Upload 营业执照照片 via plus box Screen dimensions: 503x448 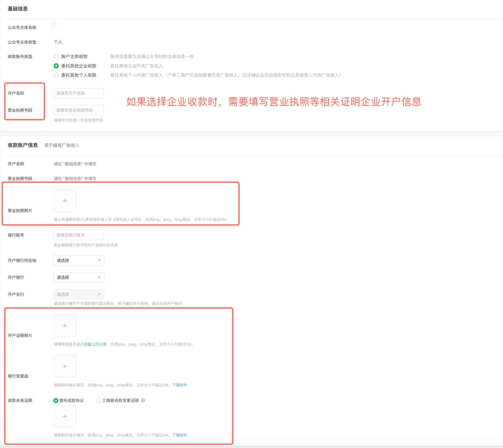[65, 201]
